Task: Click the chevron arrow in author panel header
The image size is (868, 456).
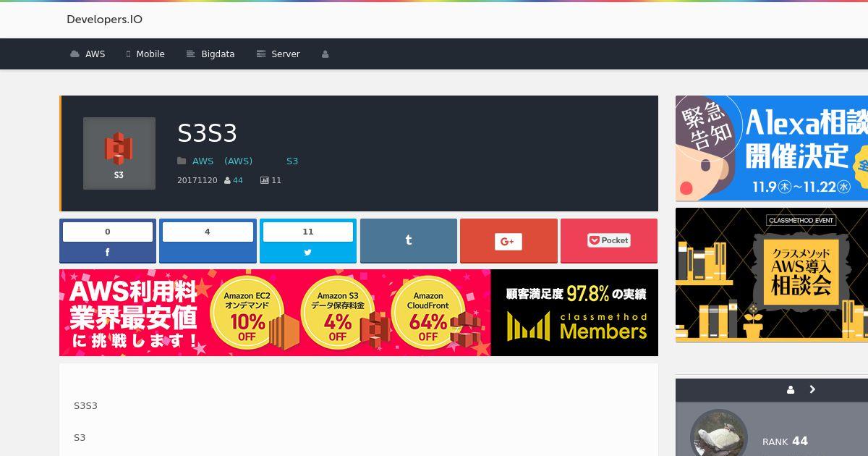Action: click(x=812, y=389)
